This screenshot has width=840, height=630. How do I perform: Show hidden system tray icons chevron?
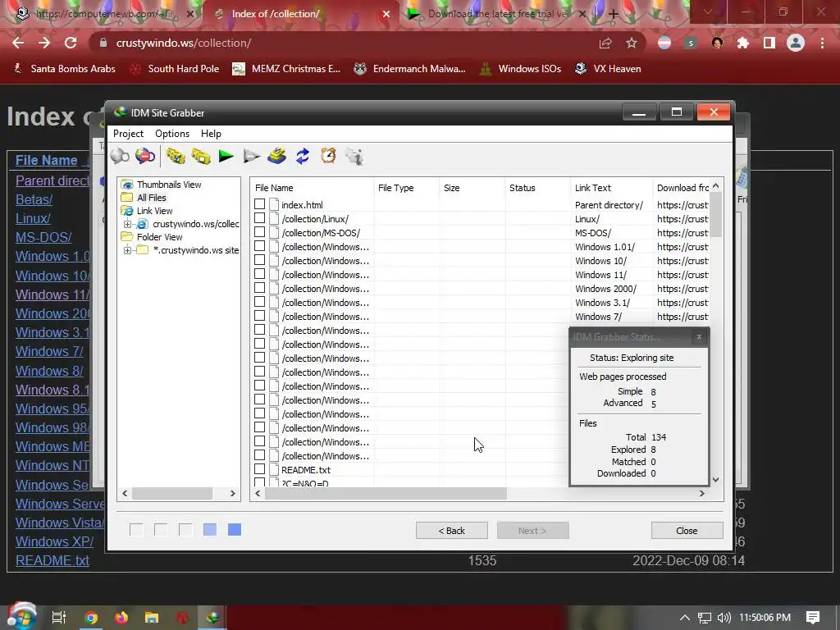[x=684, y=618]
